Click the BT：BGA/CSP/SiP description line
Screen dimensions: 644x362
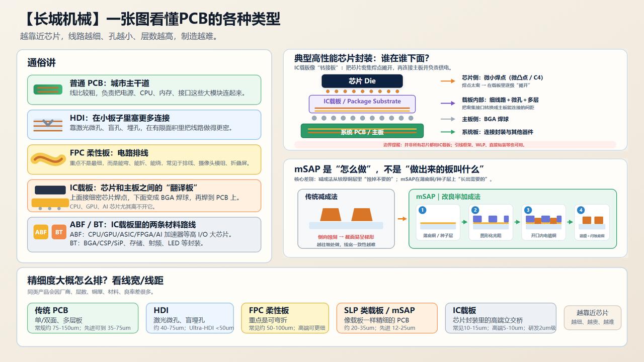(136, 243)
